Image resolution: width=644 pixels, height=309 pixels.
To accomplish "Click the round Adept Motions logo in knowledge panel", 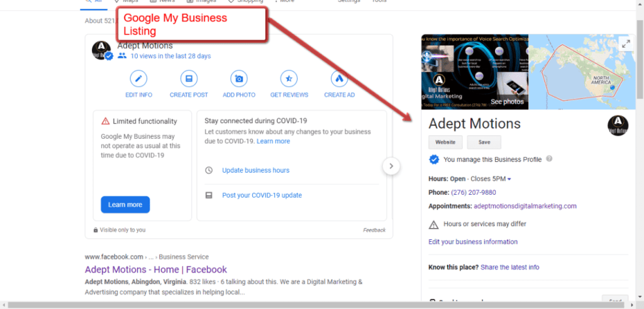I will pos(618,126).
